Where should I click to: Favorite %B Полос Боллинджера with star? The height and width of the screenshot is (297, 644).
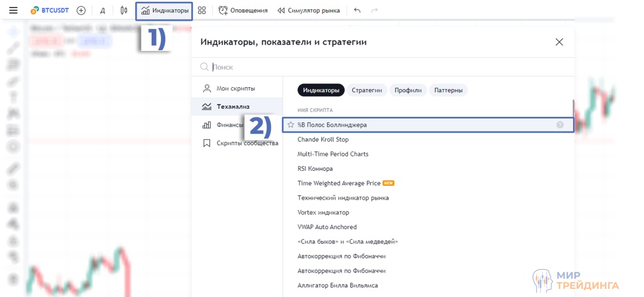pos(291,125)
